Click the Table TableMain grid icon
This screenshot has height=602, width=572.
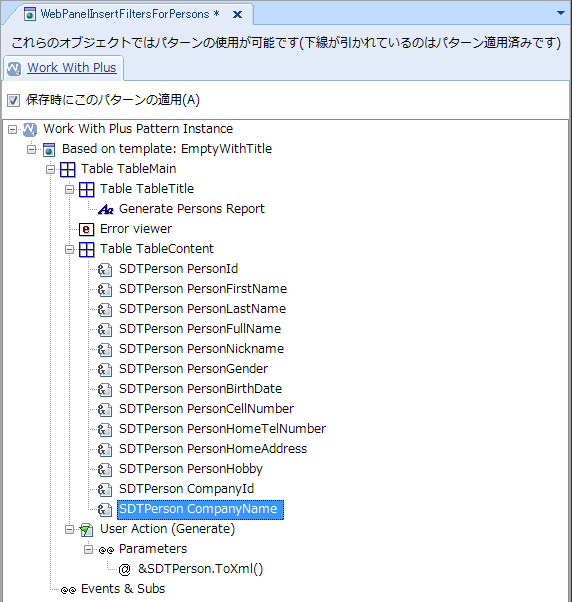[x=68, y=169]
